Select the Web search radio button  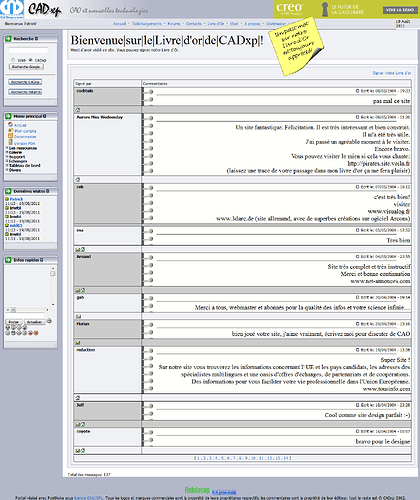pyautogui.click(x=13, y=60)
